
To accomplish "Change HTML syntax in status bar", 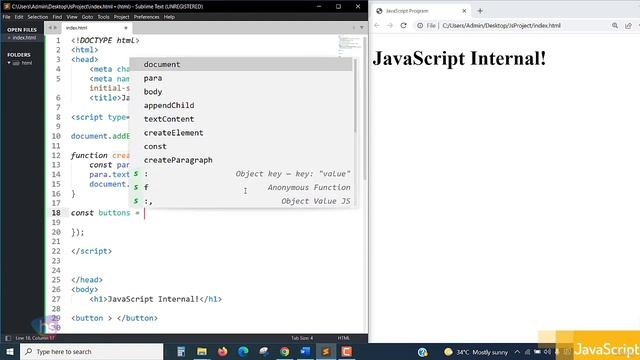I will point(344,338).
